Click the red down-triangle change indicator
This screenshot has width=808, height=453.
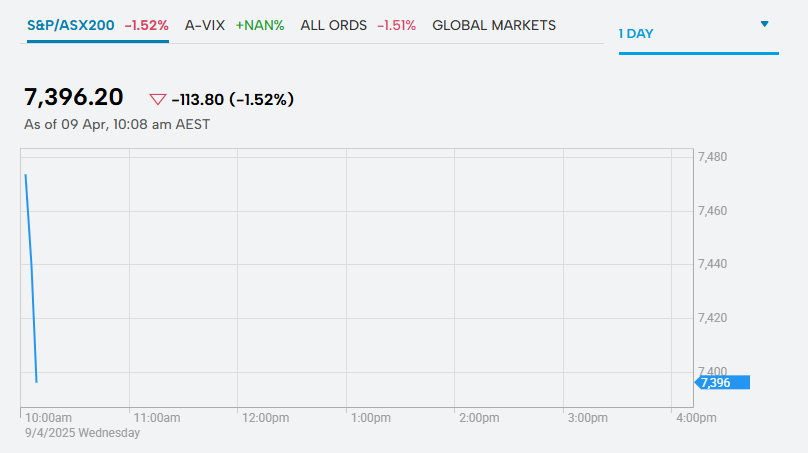click(157, 99)
